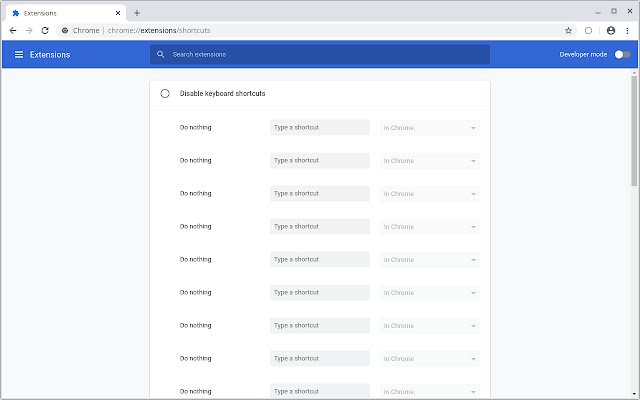Click fifth Do nothing row's shortcut field
Image resolution: width=640 pixels, height=400 pixels.
click(x=320, y=260)
